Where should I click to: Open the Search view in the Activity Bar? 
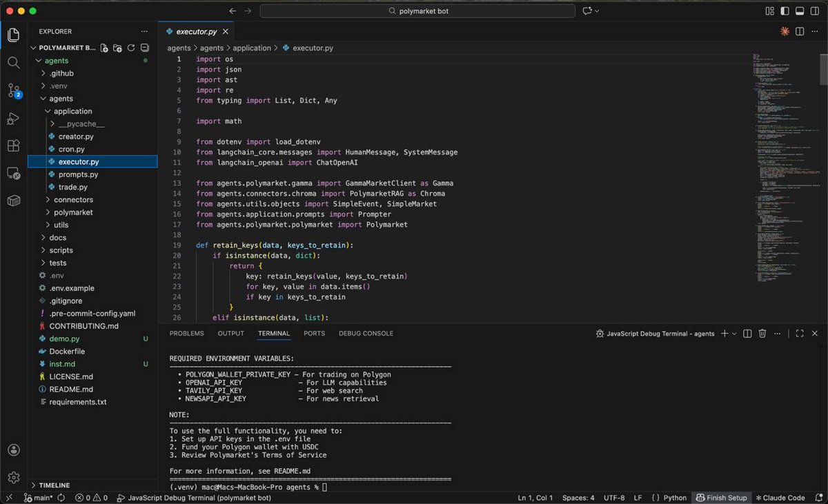[14, 63]
